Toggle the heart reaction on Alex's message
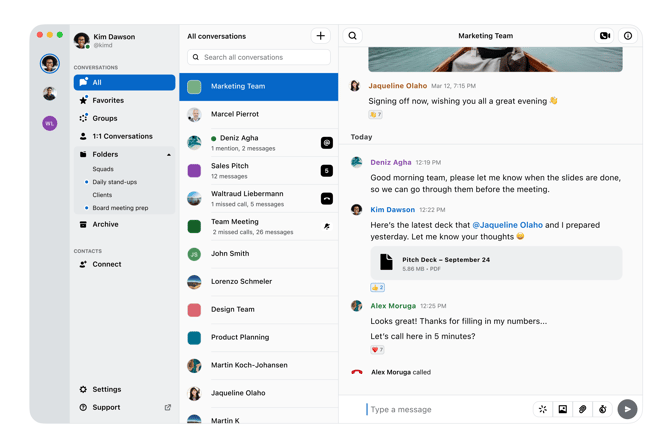Image resolution: width=672 pixels, height=448 pixels. pos(377,349)
